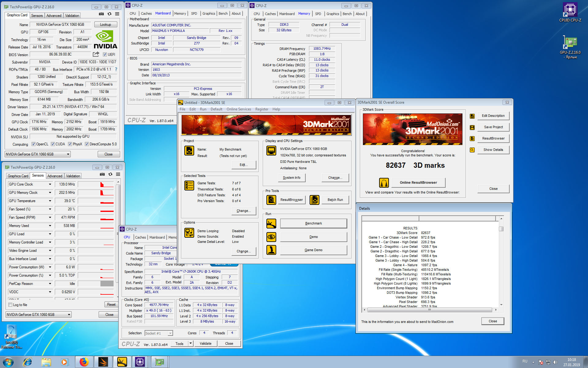The width and height of the screenshot is (588, 368).
Task: Open Online Services menu in 3DMark2001
Action: 239,109
